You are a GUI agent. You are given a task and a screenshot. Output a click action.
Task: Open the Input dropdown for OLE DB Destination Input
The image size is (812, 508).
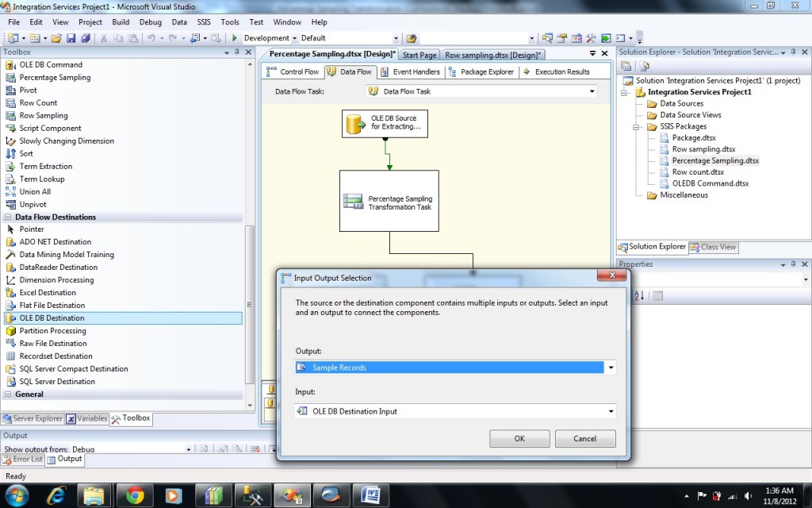610,411
